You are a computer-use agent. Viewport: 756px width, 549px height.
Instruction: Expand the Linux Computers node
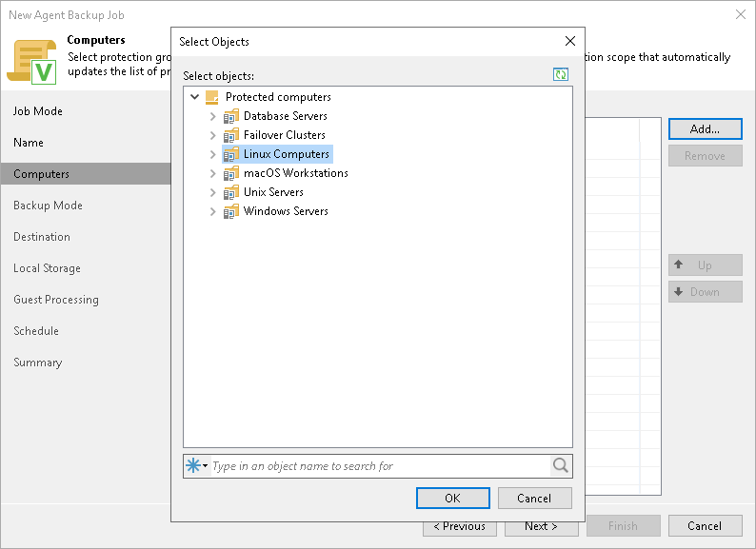click(212, 154)
